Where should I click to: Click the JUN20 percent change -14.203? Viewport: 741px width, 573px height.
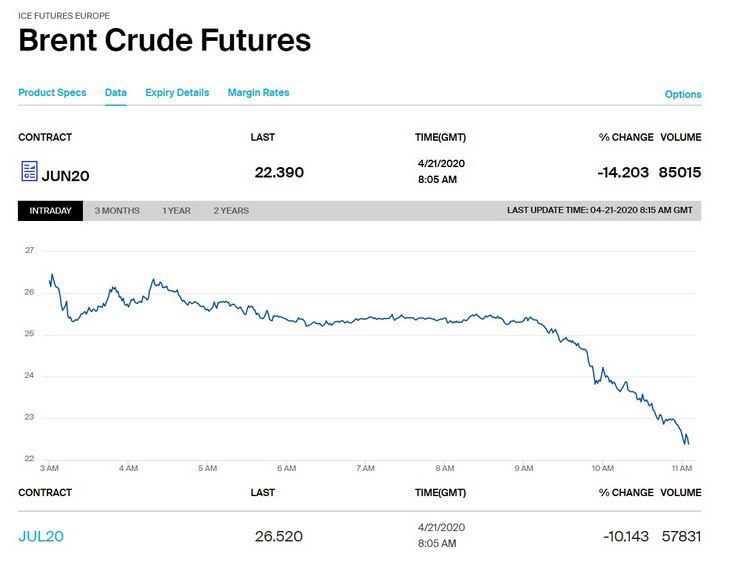622,173
